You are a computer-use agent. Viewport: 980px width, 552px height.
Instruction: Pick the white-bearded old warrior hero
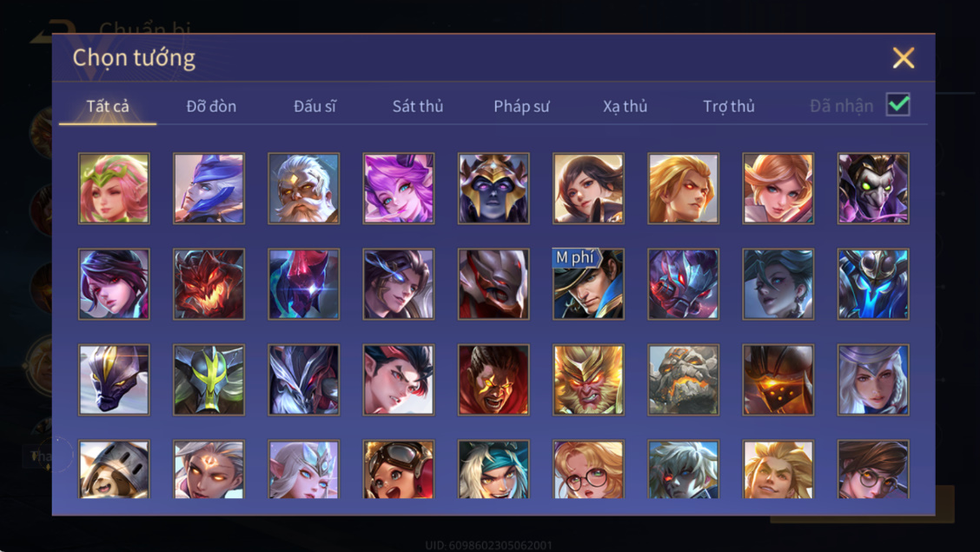tap(304, 188)
